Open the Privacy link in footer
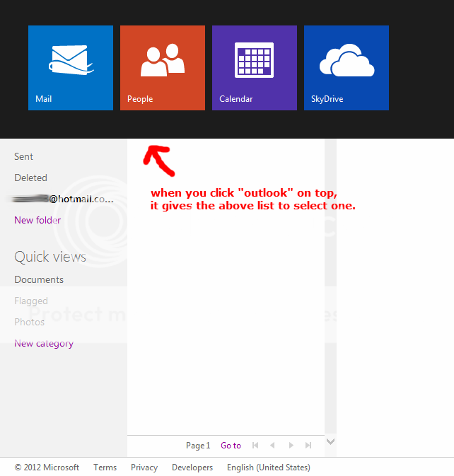The height and width of the screenshot is (476, 454). pos(144,468)
